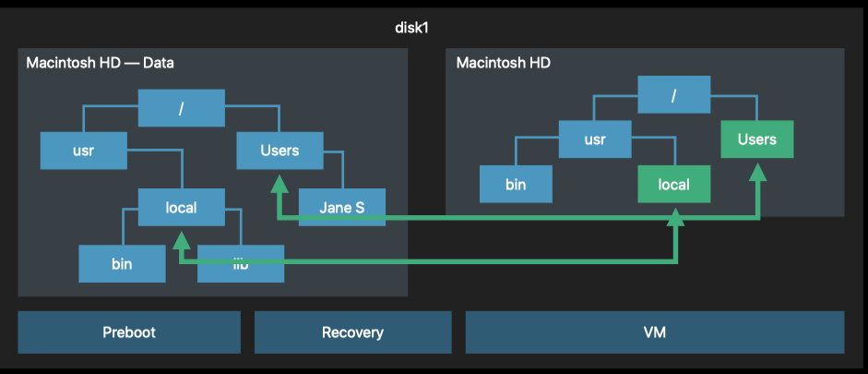This screenshot has width=868, height=374.
Task: Select the green Users box in Macintosh HD
Action: click(x=756, y=139)
